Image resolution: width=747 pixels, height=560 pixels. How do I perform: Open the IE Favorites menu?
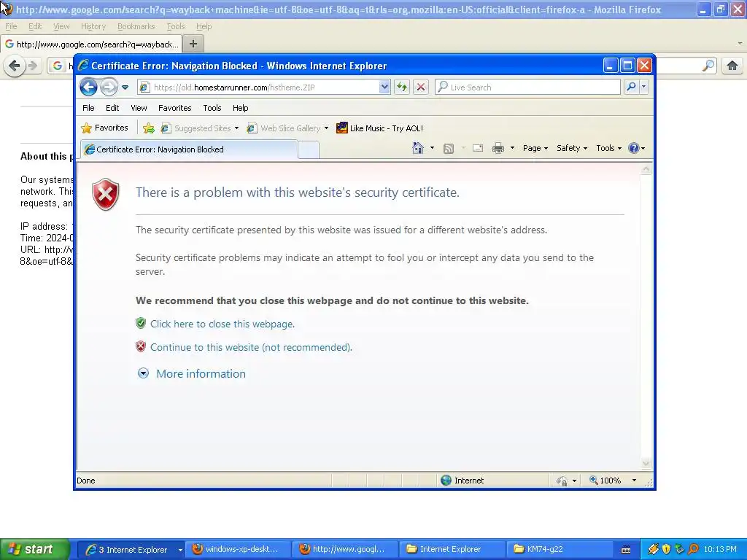(x=175, y=108)
